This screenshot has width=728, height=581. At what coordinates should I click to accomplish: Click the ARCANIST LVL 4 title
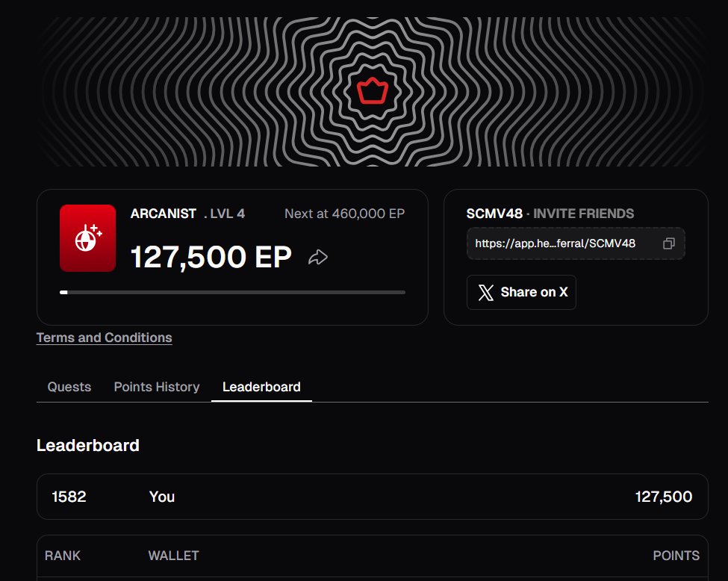click(187, 214)
